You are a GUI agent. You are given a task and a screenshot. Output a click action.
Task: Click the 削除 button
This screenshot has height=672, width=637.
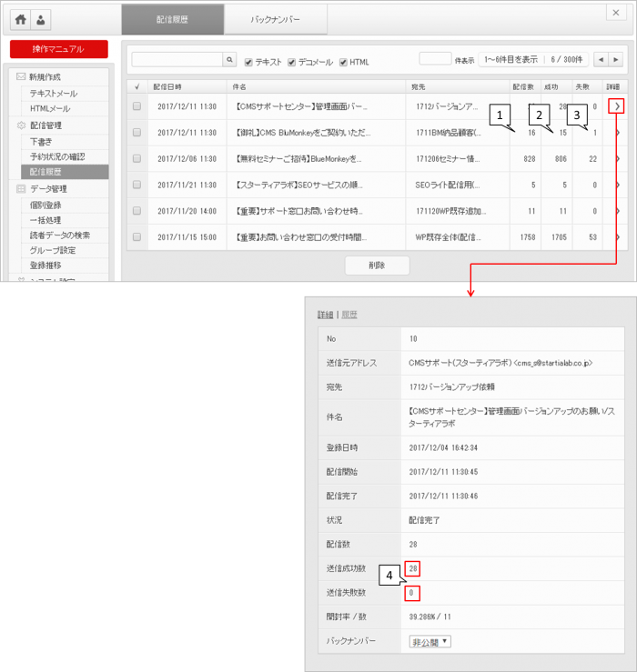pyautogui.click(x=377, y=266)
